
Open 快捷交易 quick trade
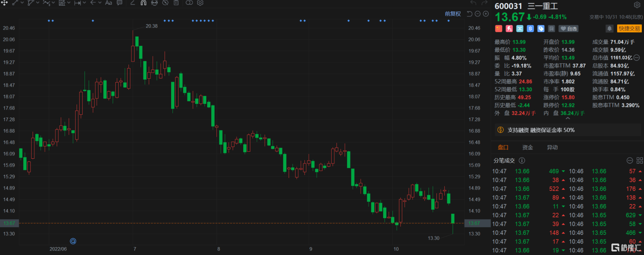[629, 29]
